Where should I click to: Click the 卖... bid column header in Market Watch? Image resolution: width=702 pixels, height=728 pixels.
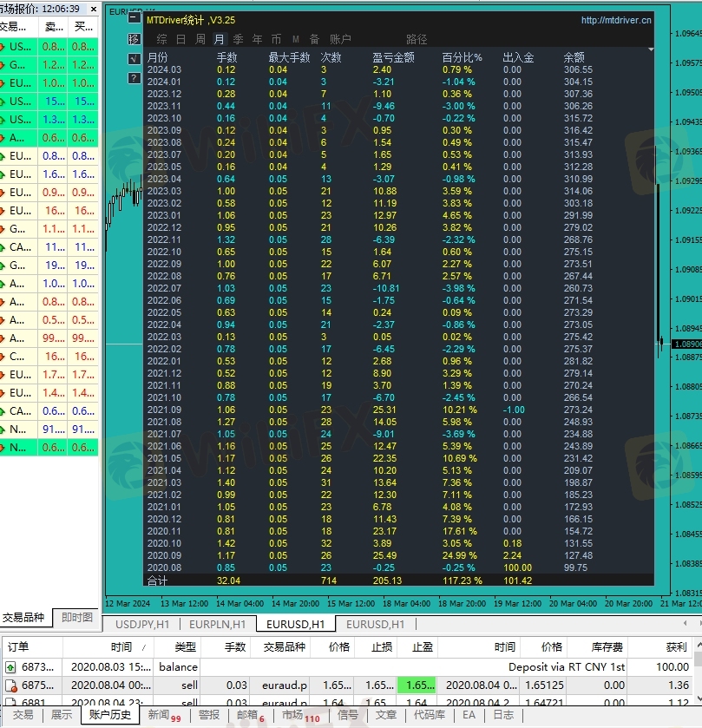(54, 26)
